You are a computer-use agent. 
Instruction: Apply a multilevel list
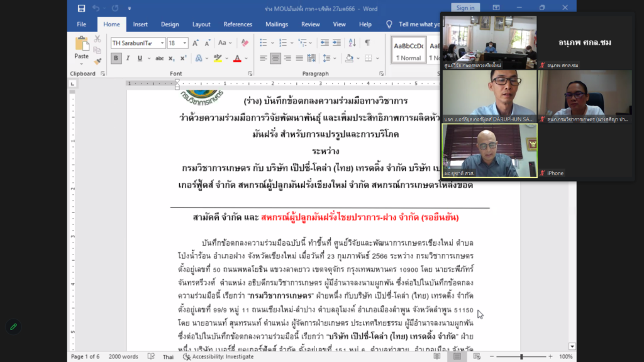[303, 43]
